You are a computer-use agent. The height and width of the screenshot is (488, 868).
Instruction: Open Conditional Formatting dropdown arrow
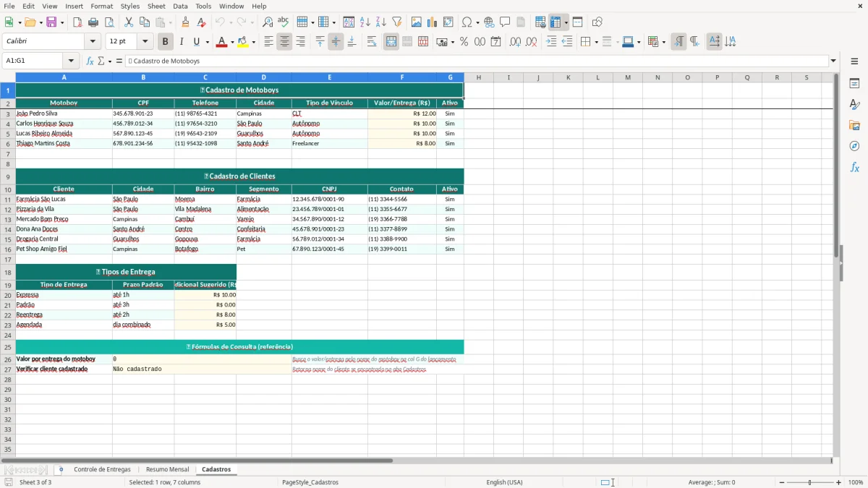(663, 42)
